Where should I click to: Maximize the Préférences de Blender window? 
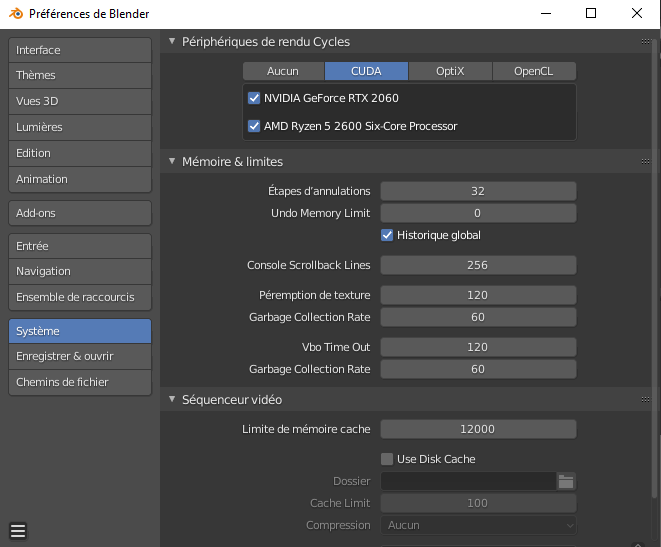coord(591,13)
